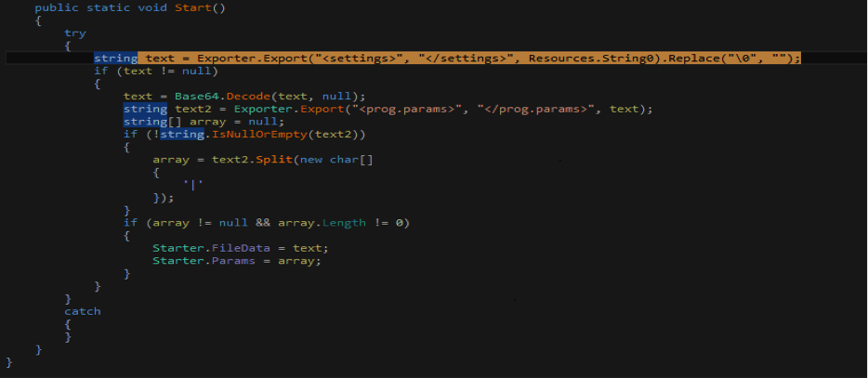The height and width of the screenshot is (378, 868).
Task: Click the try keyword
Action: coord(75,33)
